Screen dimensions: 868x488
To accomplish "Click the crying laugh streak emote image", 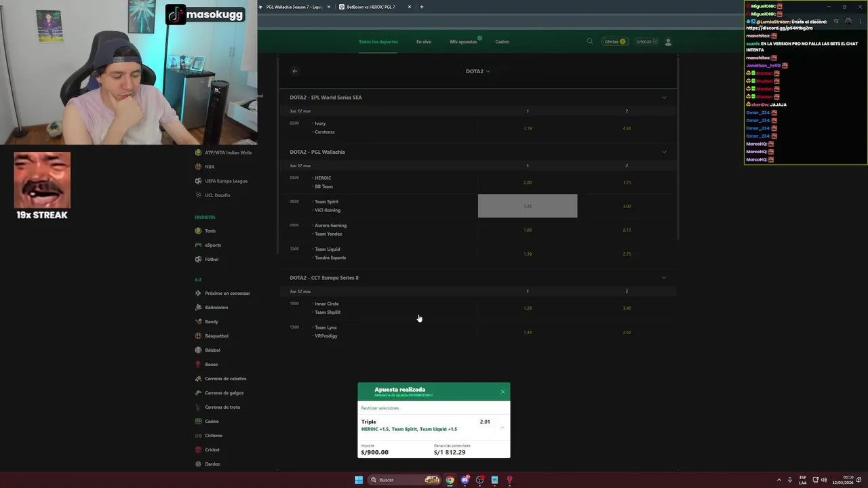I will click(x=42, y=180).
